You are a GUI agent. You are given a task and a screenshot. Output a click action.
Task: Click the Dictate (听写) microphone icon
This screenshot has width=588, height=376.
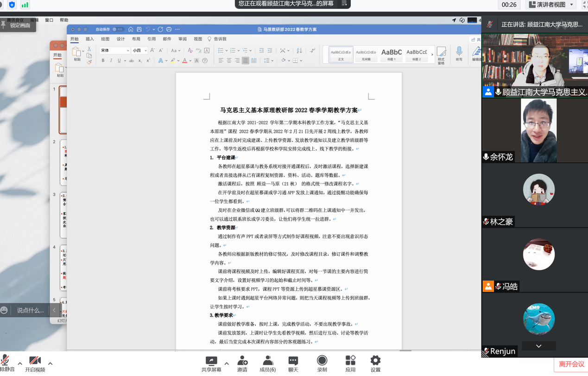pyautogui.click(x=459, y=51)
